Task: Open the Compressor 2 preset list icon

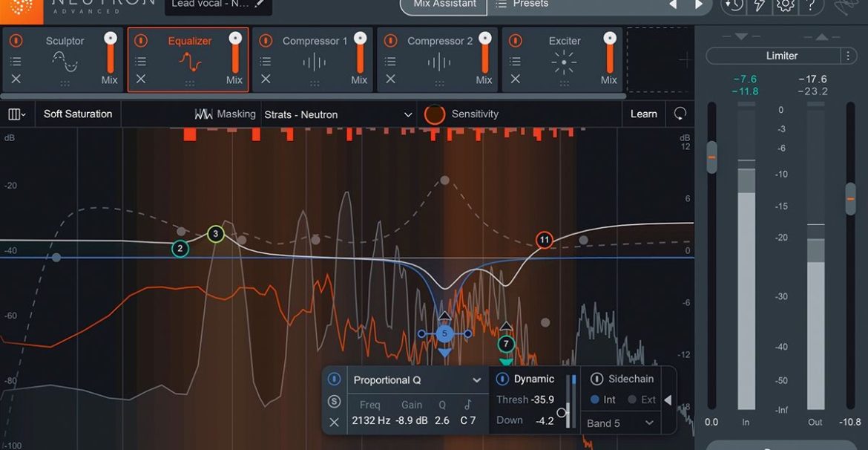Action: [391, 61]
